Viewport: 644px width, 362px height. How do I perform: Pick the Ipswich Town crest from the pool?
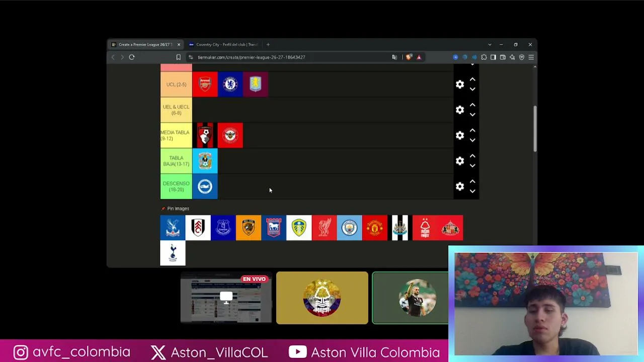[274, 228]
